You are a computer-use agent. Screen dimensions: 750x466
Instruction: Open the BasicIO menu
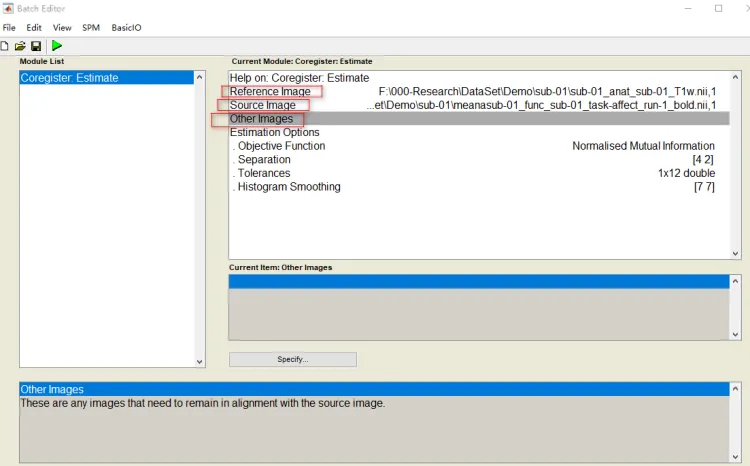tap(126, 28)
